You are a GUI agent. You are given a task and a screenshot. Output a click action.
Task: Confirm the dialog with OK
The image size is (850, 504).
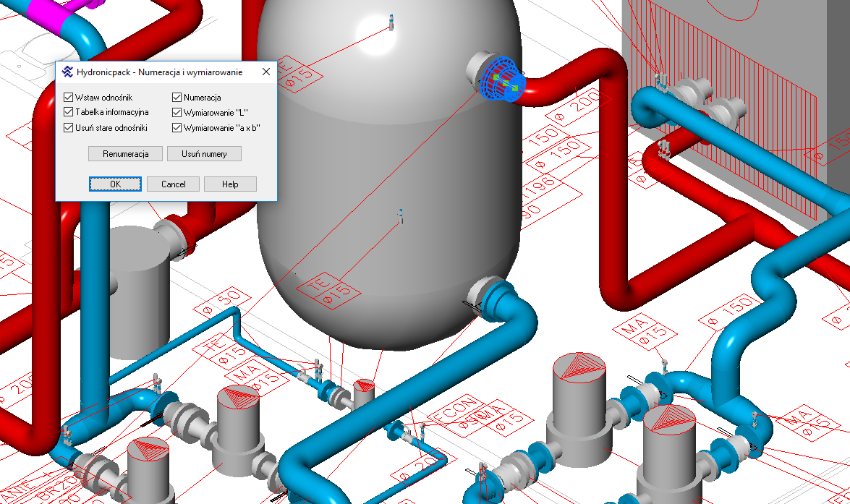[x=115, y=184]
